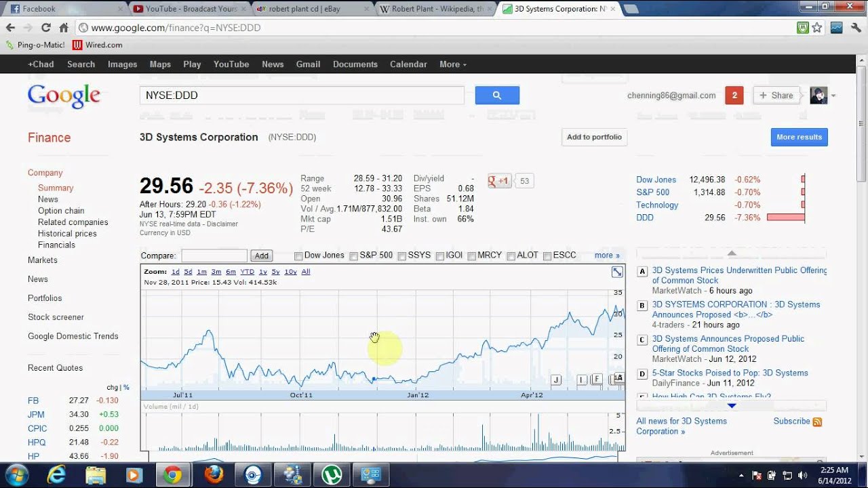Check the S&P 500 compare box
This screenshot has height=488, width=868.
click(353, 256)
